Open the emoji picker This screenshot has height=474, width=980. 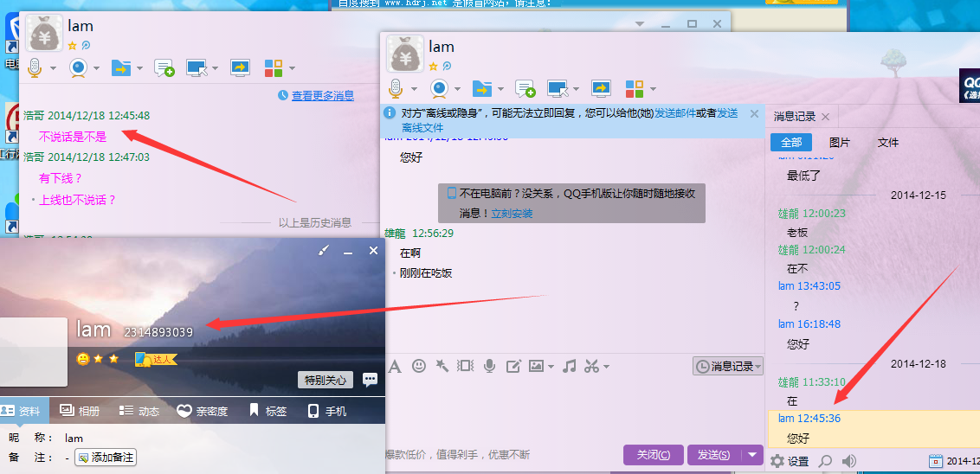coord(419,366)
